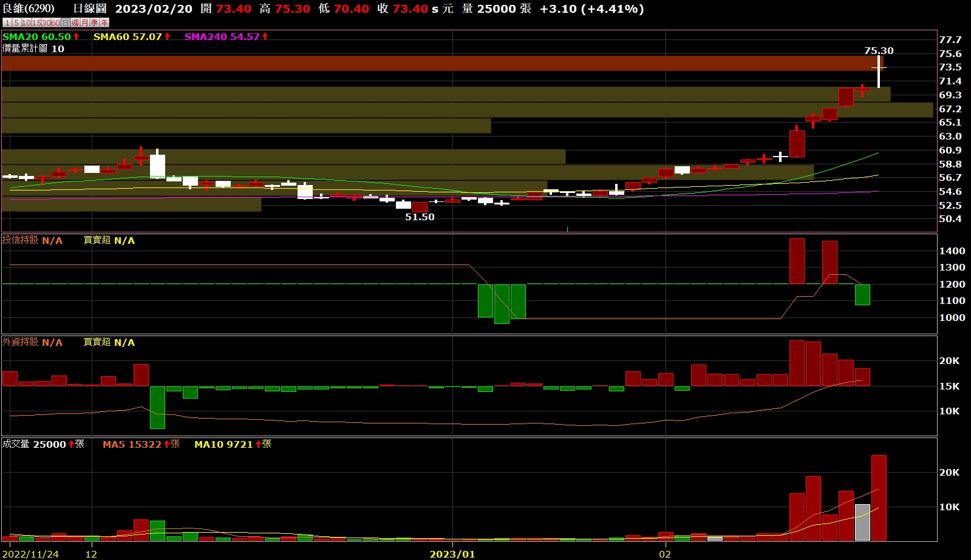Screen dimensions: 971x560
Task: Switch to yearly (年) chart period
Action: [104, 22]
